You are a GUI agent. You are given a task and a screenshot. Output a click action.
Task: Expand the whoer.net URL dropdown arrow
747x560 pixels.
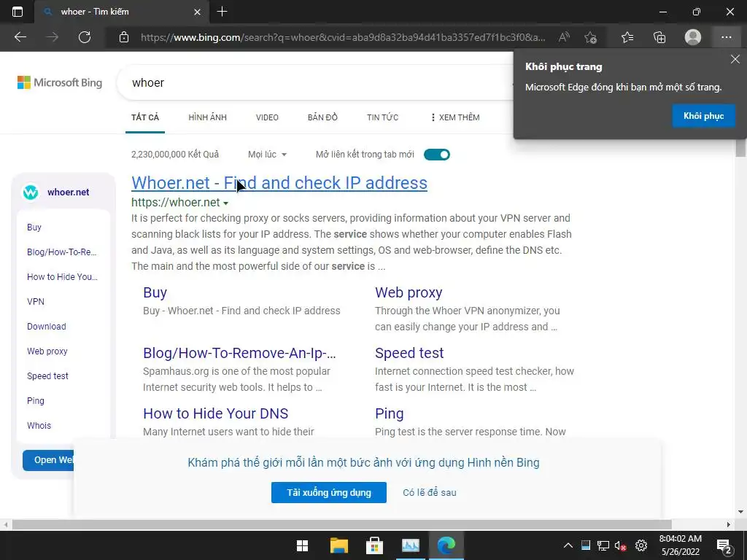pos(226,204)
